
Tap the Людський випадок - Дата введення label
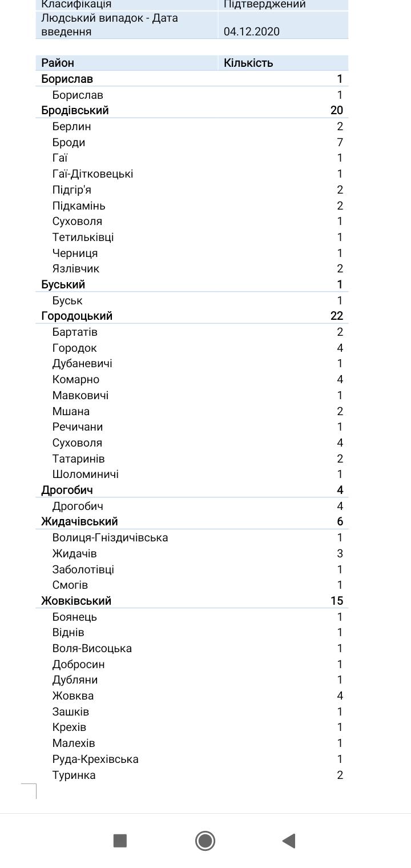[x=110, y=25]
